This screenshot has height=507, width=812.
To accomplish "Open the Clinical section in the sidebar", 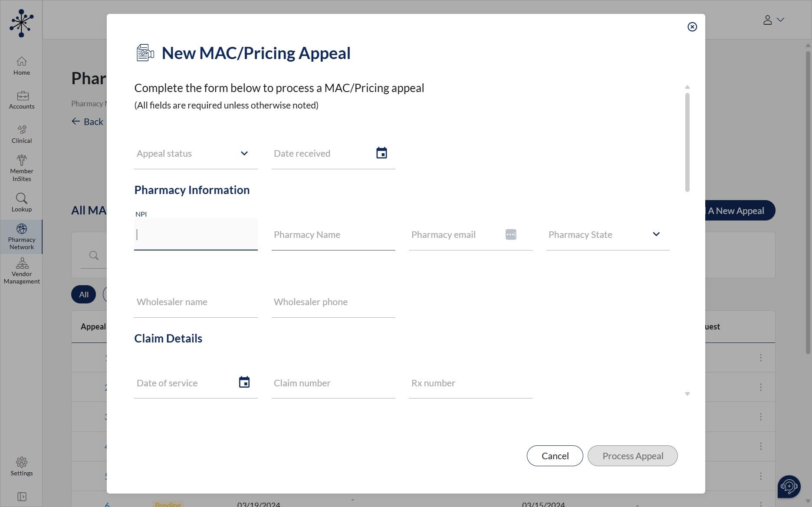I will [22, 134].
